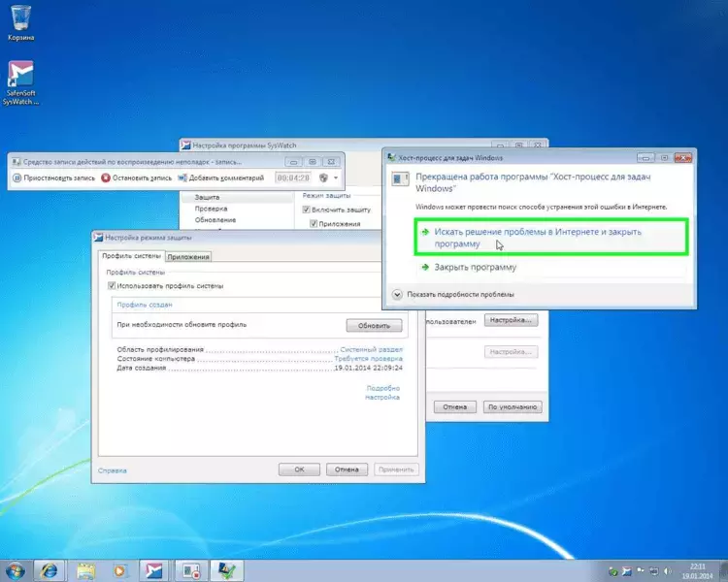Image resolution: width=728 pixels, height=582 pixels.
Task: Show the taskbar clock and date
Action: point(697,571)
